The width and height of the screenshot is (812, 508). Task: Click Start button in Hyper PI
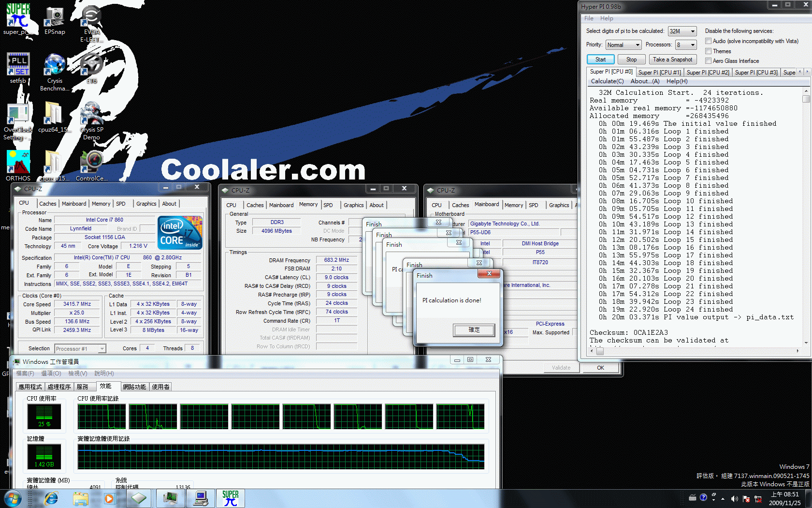600,59
